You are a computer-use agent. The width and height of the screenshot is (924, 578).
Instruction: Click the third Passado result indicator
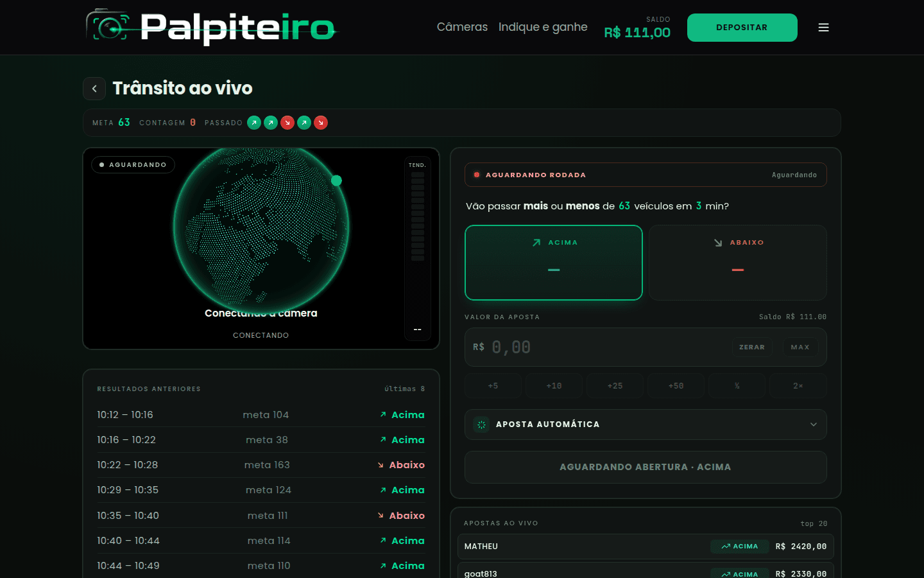coord(287,123)
